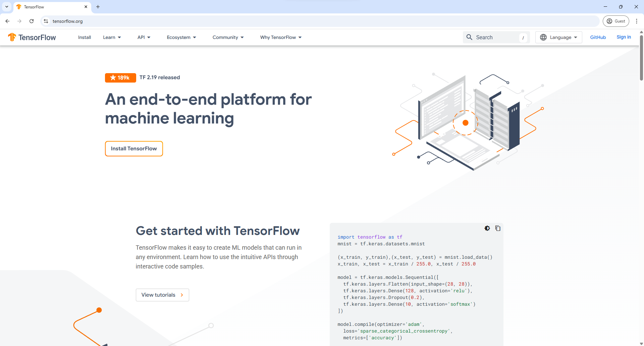Click the TensorFlow logo in header
Screen dimensions: 644x346
tap(32, 37)
